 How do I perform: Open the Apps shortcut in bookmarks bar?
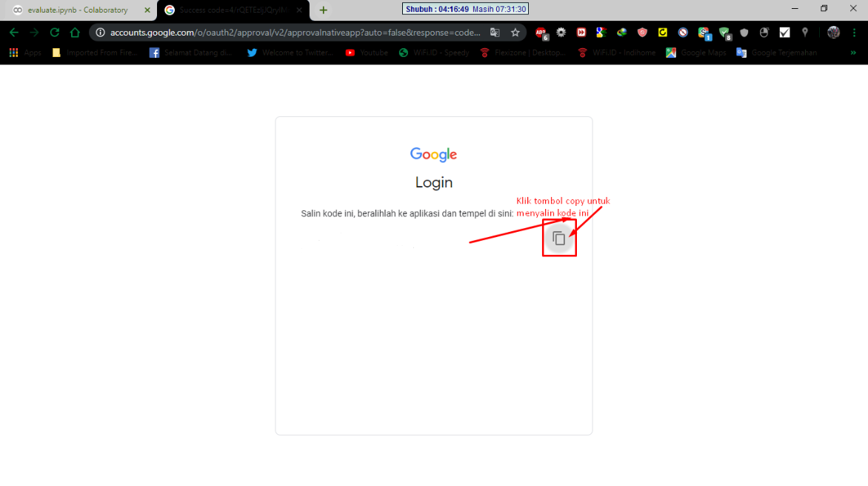pyautogui.click(x=25, y=53)
